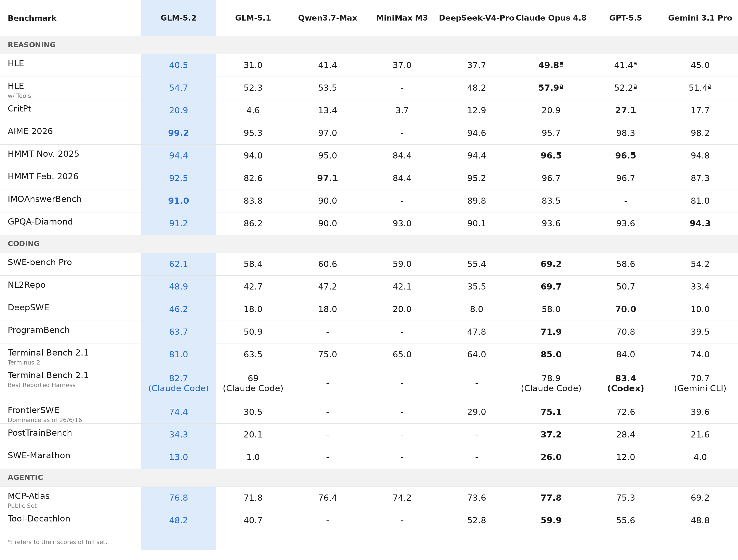Select GPT-5.5's bold 27.1 CritPt score
The height and width of the screenshot is (560, 738).
pyautogui.click(x=625, y=111)
